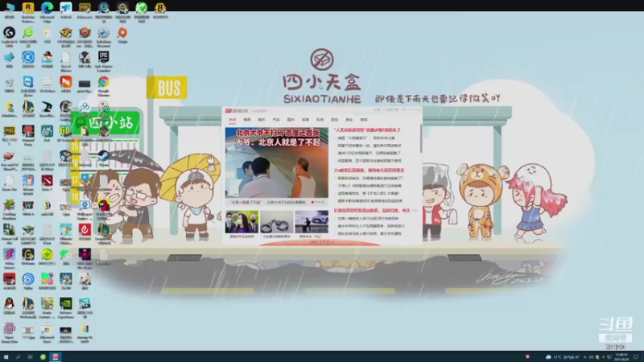The width and height of the screenshot is (644, 362).
Task: Open the Microsoft Store desktop shortcut
Action: 47,331
